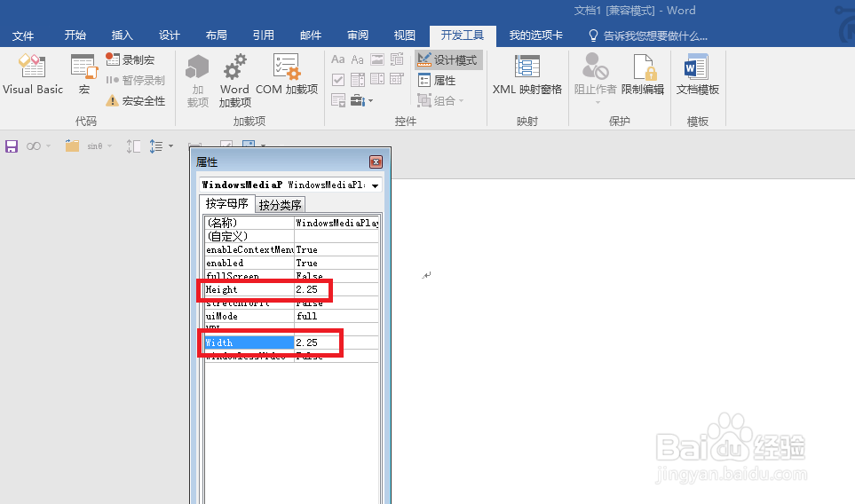
Task: Open COM Add-ins (COM 加载项)
Action: click(287, 75)
